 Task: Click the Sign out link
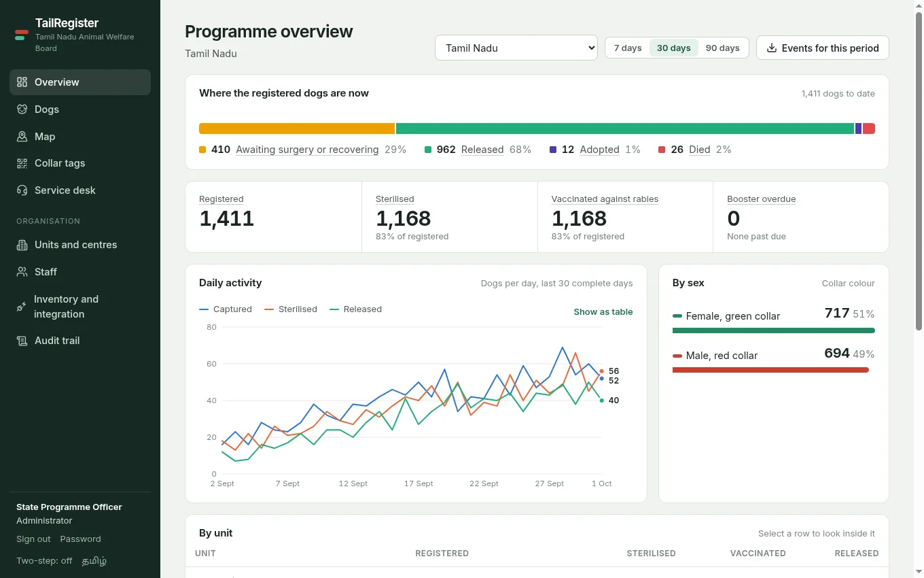[x=33, y=539]
